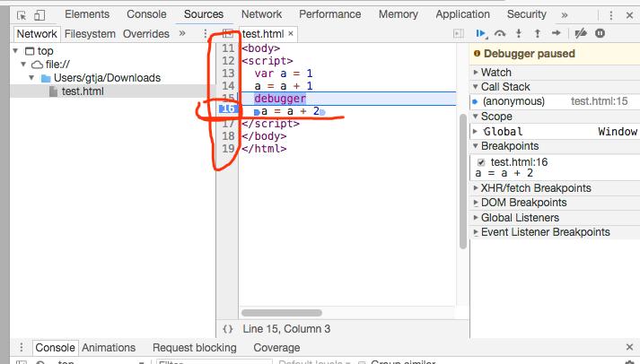This screenshot has width=640, height=364.
Task: Pretty-print the source with braces icon
Action: [x=228, y=329]
